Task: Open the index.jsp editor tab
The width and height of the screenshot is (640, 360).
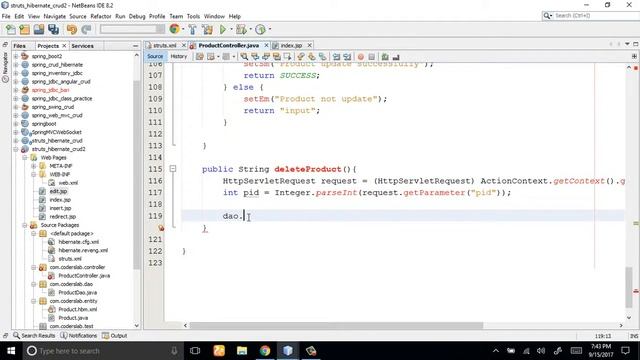Action: pos(291,45)
